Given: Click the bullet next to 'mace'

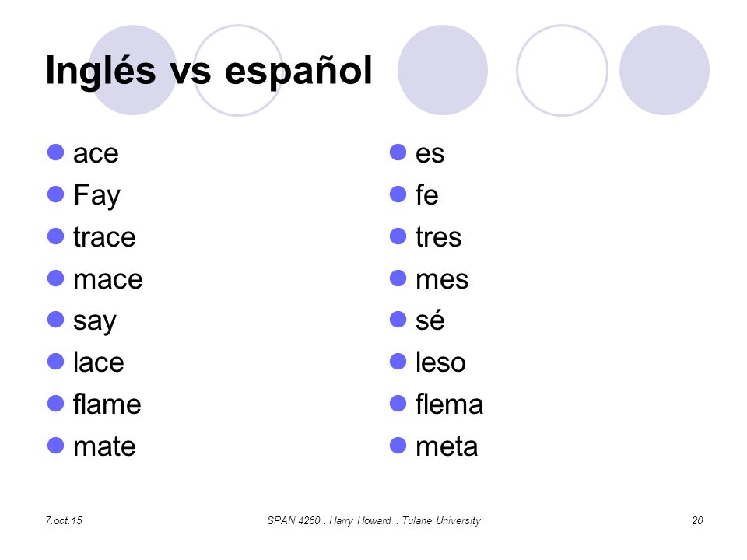Looking at the screenshot, I should tap(56, 278).
